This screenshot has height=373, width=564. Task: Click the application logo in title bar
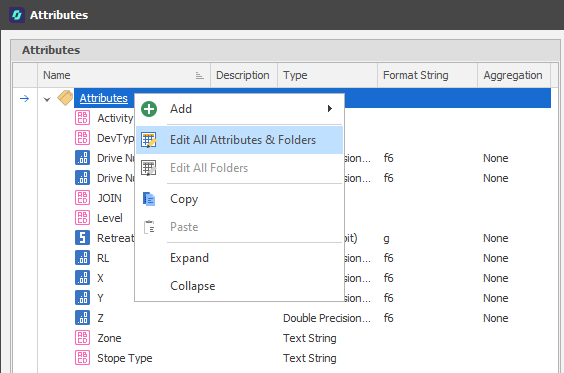[17, 15]
